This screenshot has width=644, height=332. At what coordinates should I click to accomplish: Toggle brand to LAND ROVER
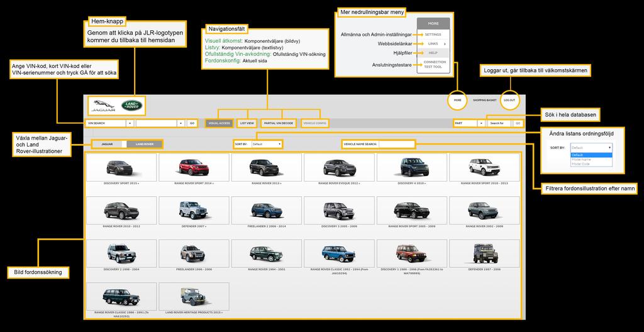pos(145,144)
